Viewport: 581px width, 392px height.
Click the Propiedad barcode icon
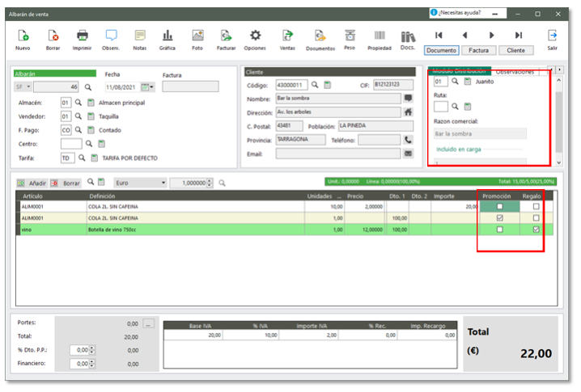(380, 36)
